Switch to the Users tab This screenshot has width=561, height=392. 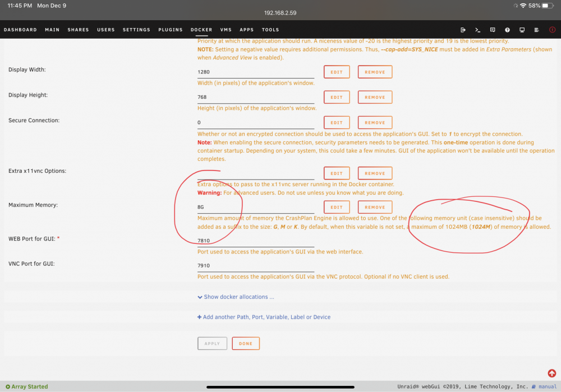point(106,30)
